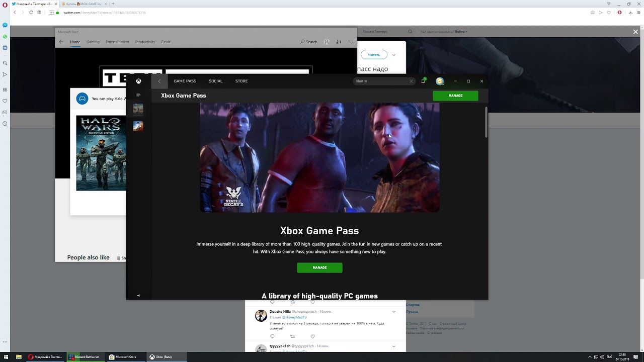Open the STORE tab in Xbox app
The width and height of the screenshot is (644, 362).
click(242, 81)
